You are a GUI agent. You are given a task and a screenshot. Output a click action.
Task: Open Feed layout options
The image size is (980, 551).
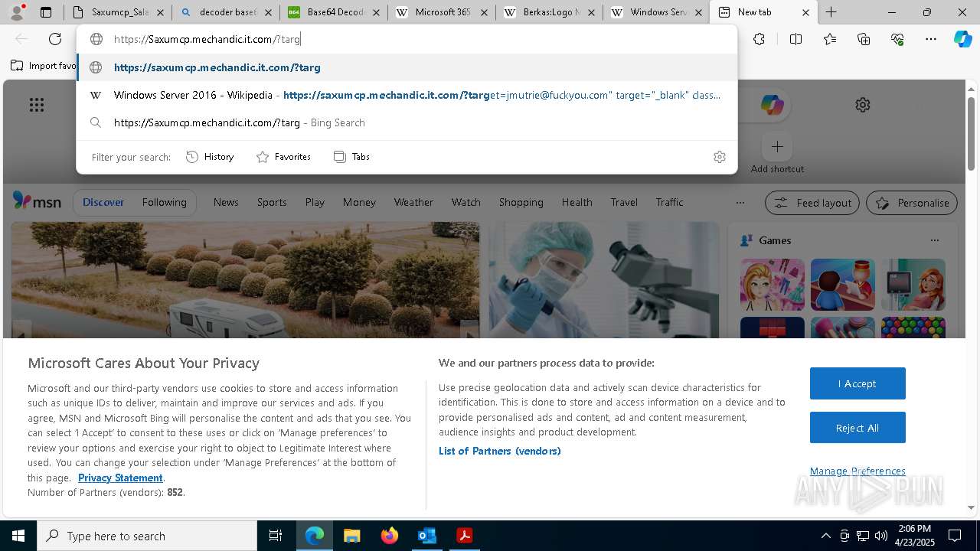(812, 203)
